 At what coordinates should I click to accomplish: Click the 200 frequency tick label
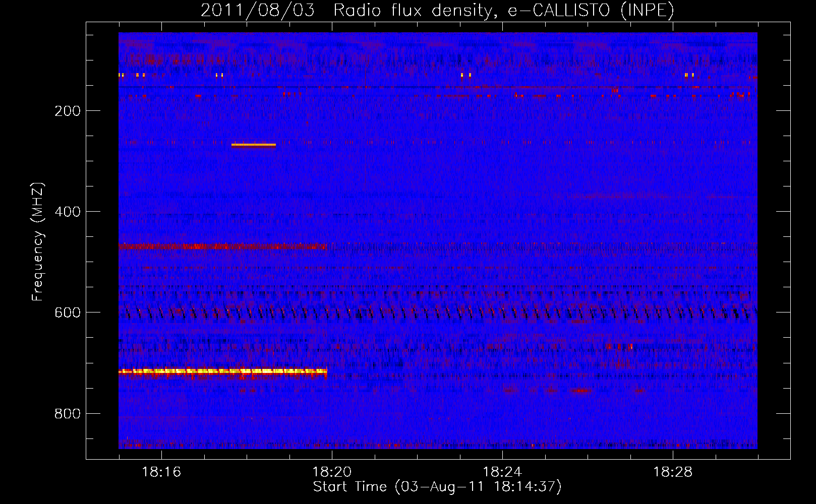(68, 111)
